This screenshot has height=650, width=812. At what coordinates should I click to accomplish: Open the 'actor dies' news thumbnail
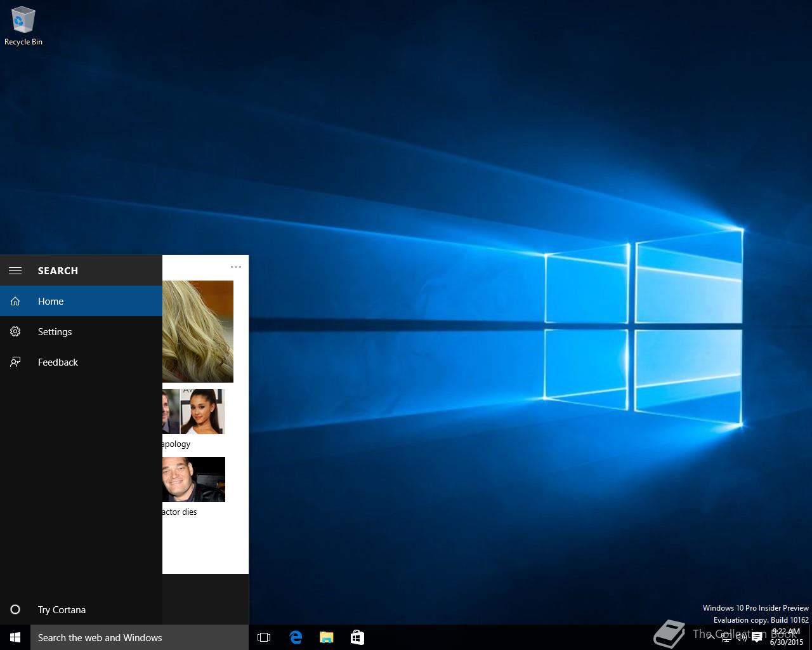[193, 479]
